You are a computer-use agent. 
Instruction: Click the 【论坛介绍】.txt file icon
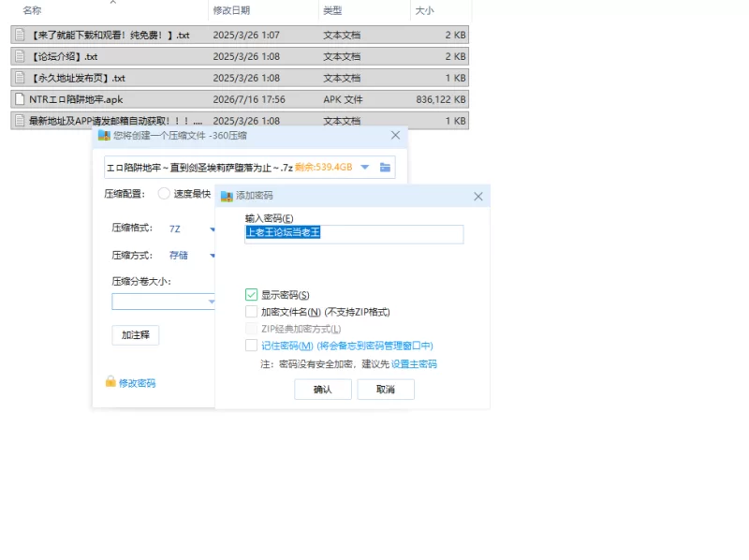pos(20,56)
